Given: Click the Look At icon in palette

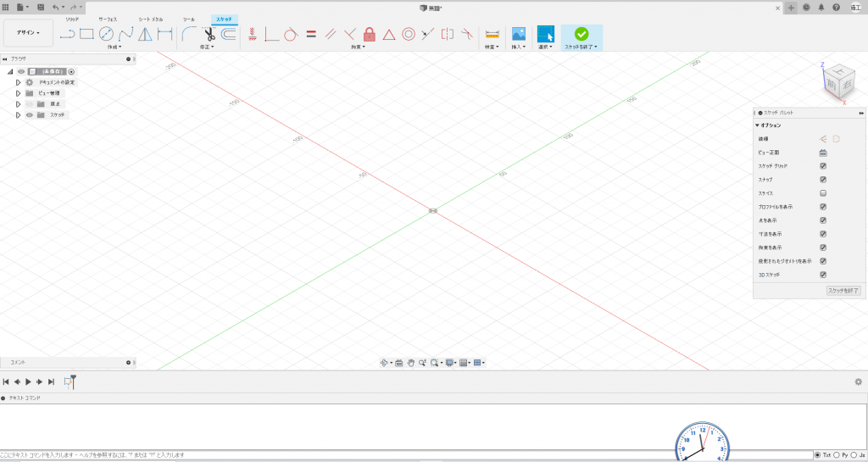Looking at the screenshot, I should [823, 153].
